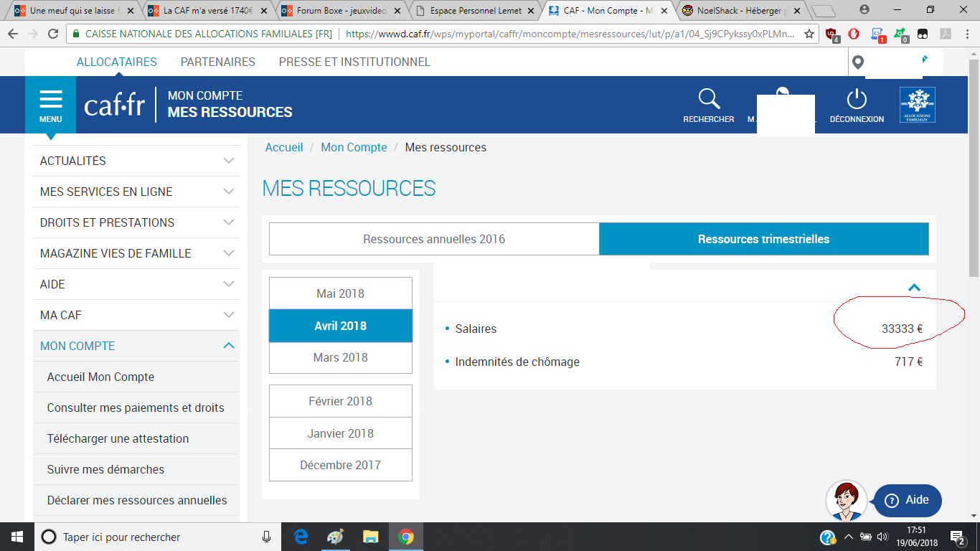This screenshot has height=551, width=980.
Task: Open Consulter mes paiements et droits
Action: [136, 408]
